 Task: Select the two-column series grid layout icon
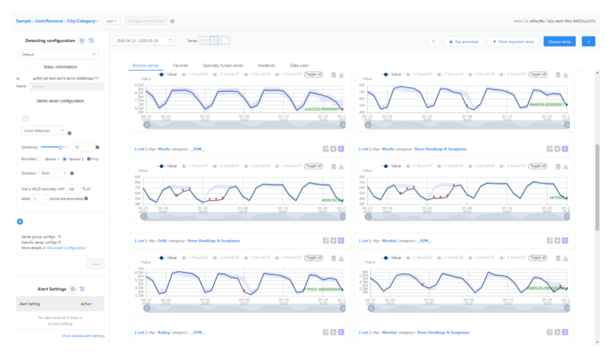click(x=214, y=41)
